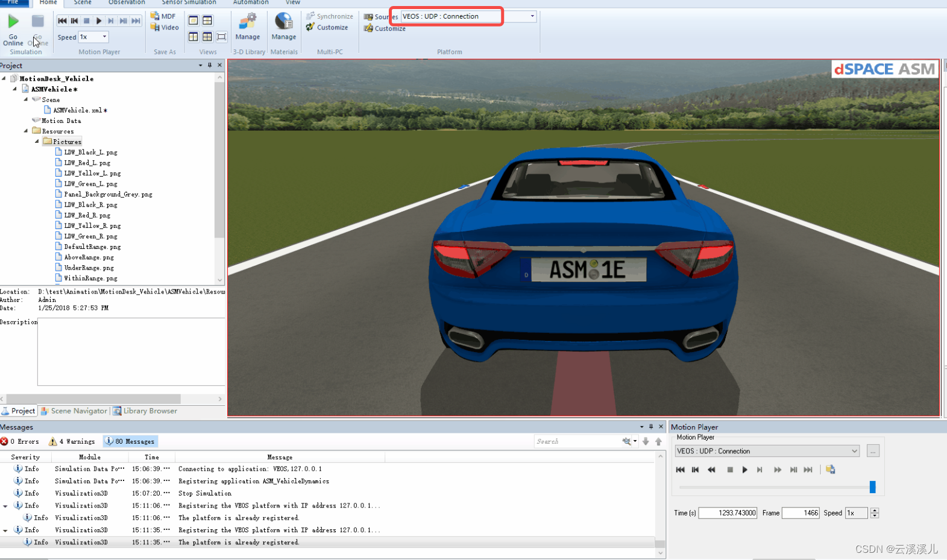The image size is (947, 560).
Task: Click ribbon Motion Player play button
Action: click(x=99, y=20)
